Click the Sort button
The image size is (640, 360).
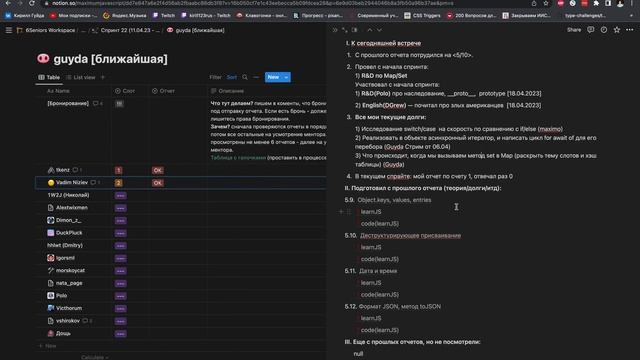232,77
